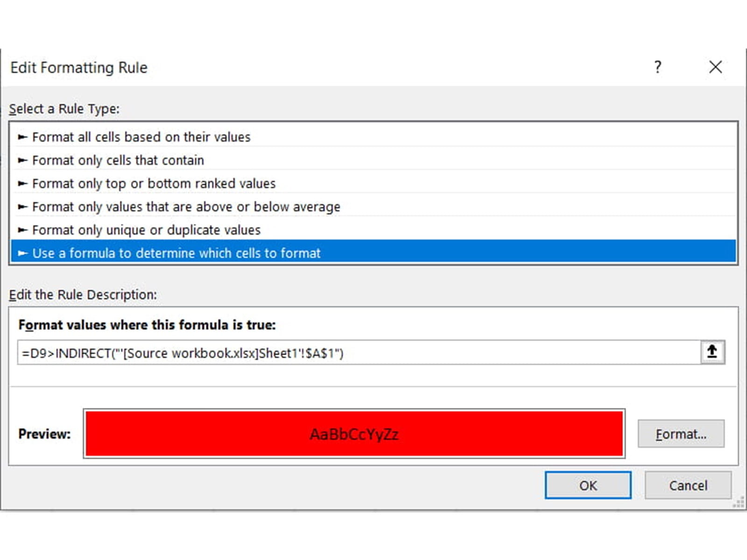Viewport: 747px width, 560px height.
Task: Click 'Format values where this formula is true' label
Action: (x=147, y=325)
